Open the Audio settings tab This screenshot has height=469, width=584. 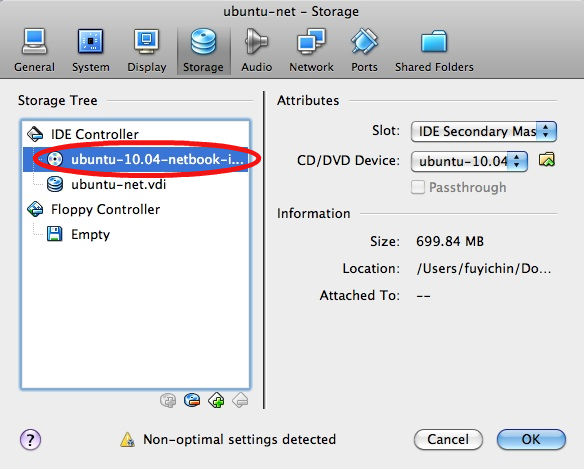(256, 50)
